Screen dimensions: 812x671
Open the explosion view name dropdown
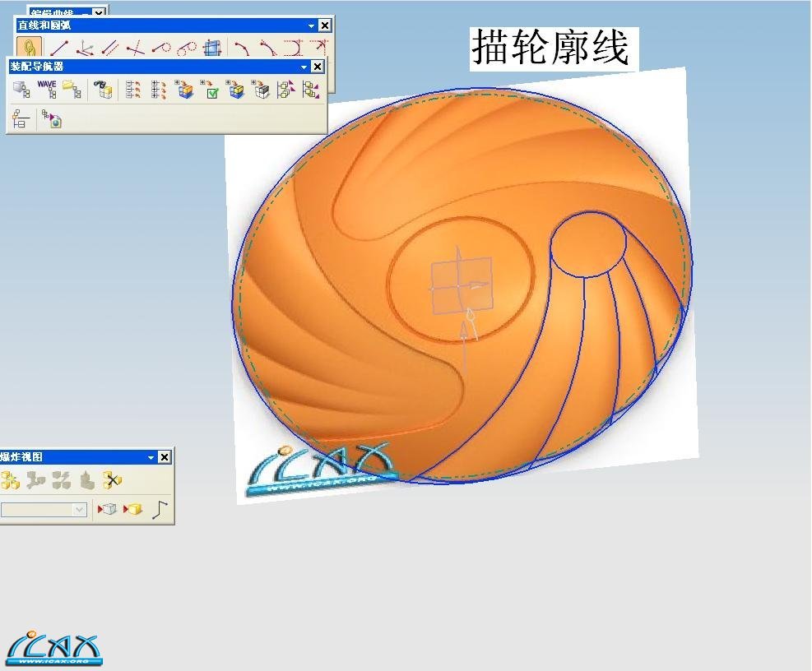tap(80, 510)
